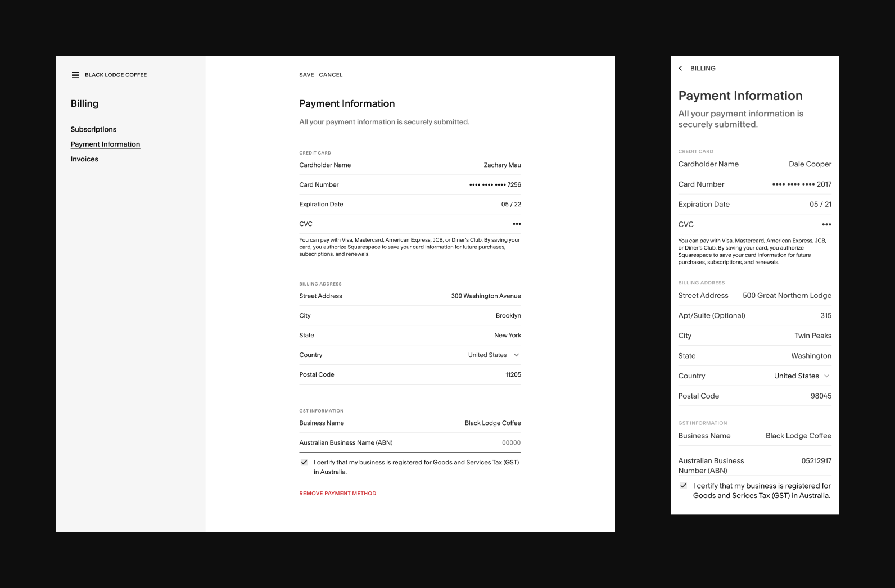Edit the State field showing New York
Screen dimensions: 895x588
410,335
